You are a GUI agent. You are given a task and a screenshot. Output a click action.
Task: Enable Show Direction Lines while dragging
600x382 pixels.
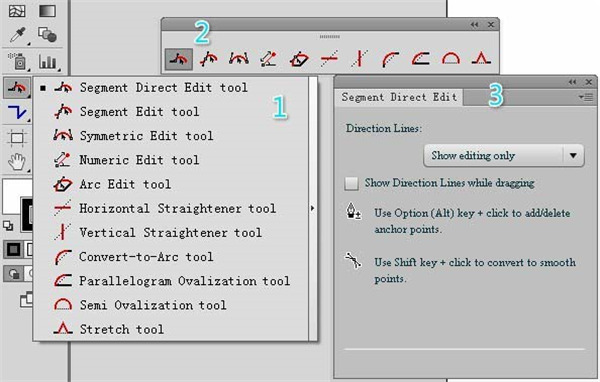(351, 183)
